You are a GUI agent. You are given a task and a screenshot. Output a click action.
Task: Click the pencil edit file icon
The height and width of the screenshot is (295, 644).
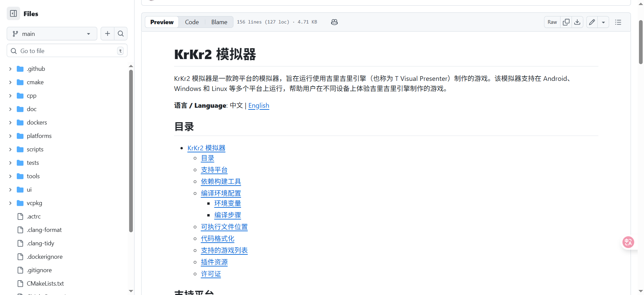coord(592,22)
